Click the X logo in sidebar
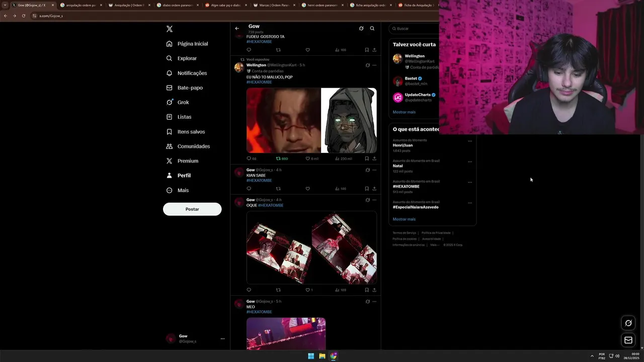Image resolution: width=644 pixels, height=362 pixels. tap(170, 29)
